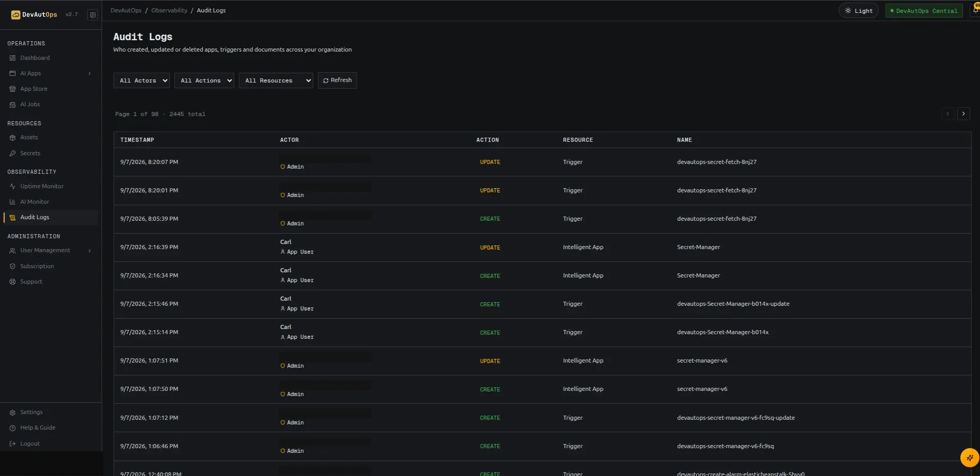Open the DevAutOps breadcrumb link

click(x=126, y=11)
